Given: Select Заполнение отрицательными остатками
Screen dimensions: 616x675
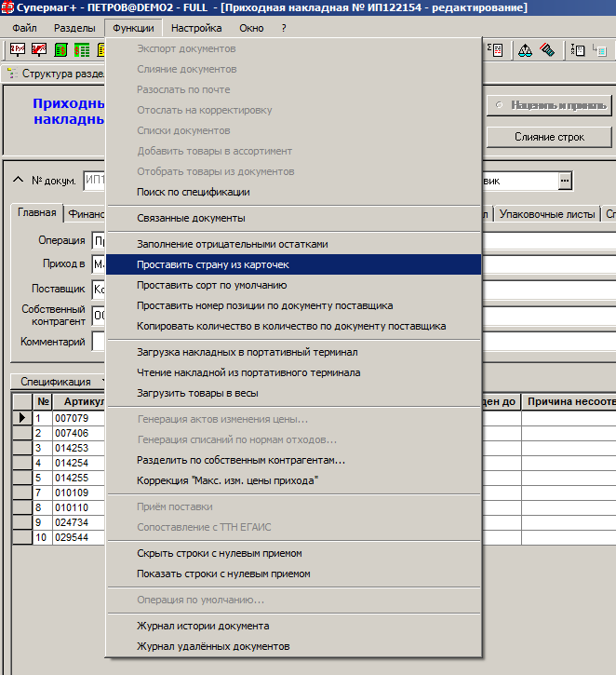Looking at the screenshot, I should (293, 244).
